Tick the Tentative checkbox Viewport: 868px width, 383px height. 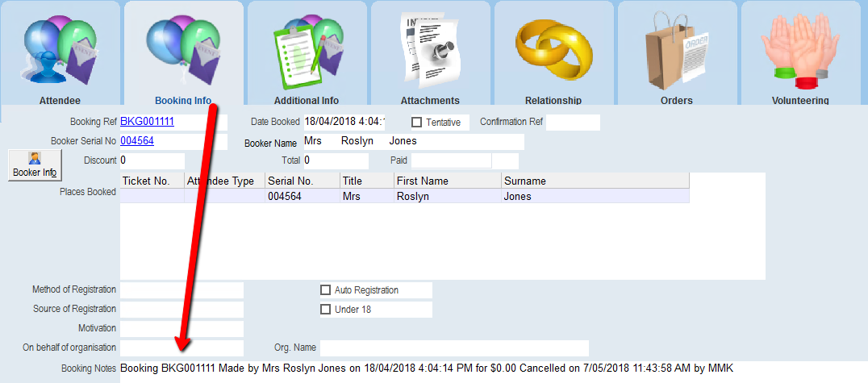(x=416, y=123)
